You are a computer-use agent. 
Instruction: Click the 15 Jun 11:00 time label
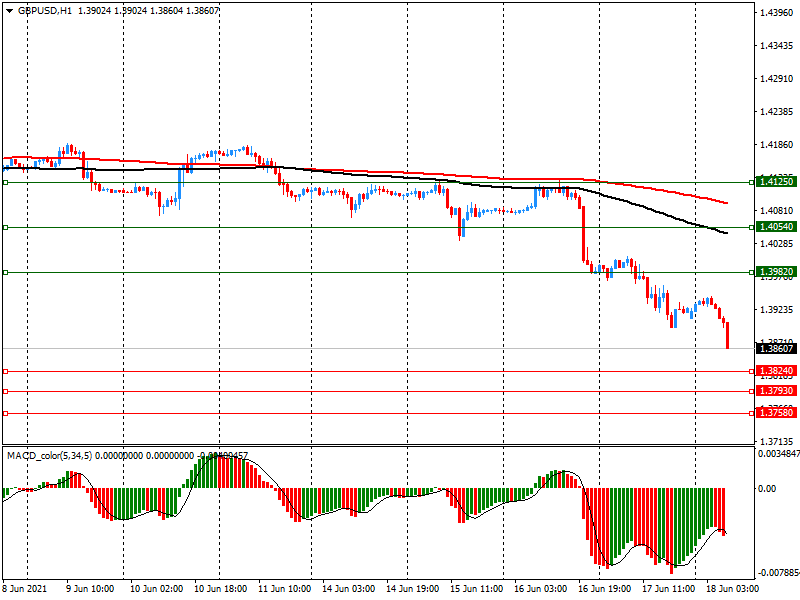(x=477, y=588)
